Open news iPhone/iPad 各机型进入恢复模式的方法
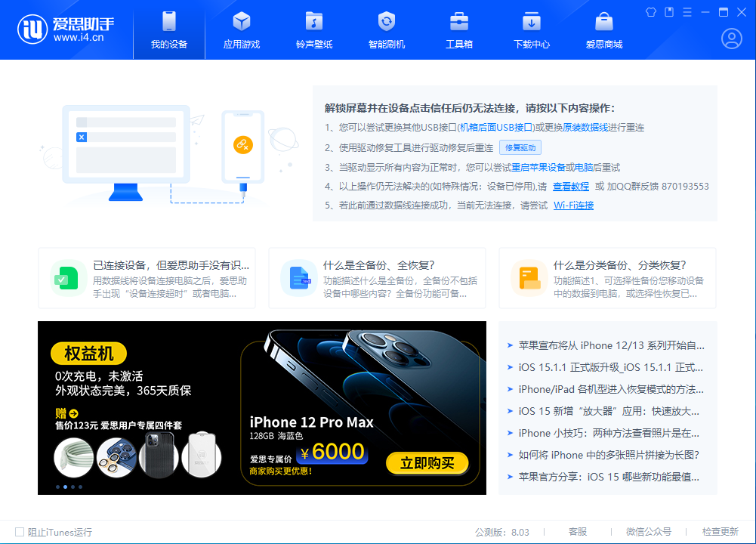The image size is (756, 544). tap(611, 389)
